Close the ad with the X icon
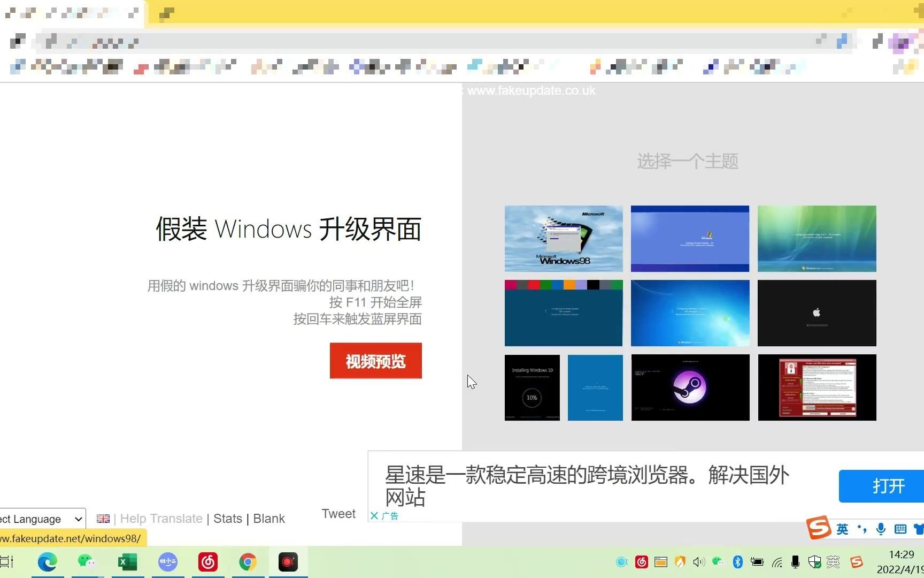The width and height of the screenshot is (924, 578). pos(374,516)
